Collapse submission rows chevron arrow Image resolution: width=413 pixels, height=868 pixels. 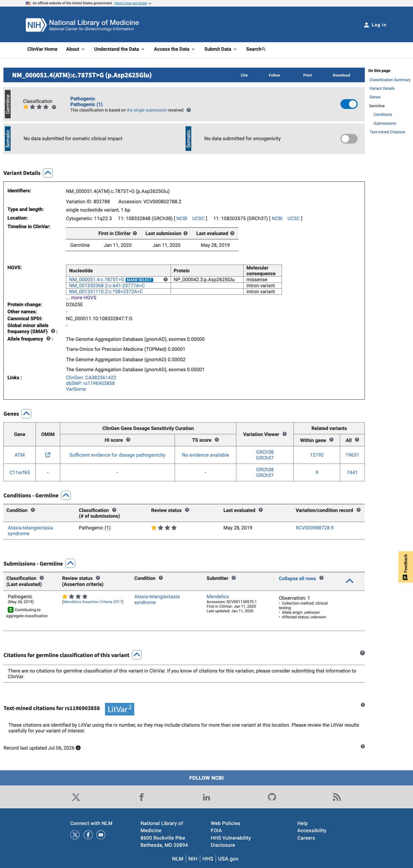[x=350, y=581]
